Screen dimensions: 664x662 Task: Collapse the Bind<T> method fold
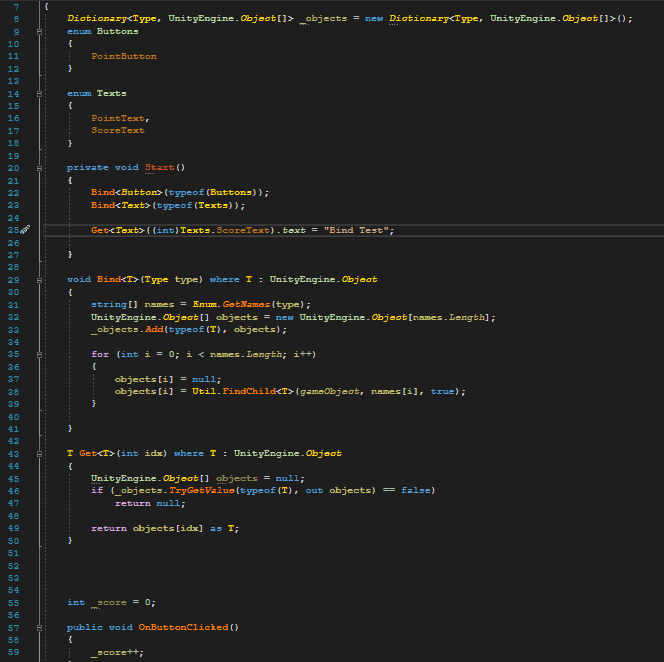tap(39, 280)
